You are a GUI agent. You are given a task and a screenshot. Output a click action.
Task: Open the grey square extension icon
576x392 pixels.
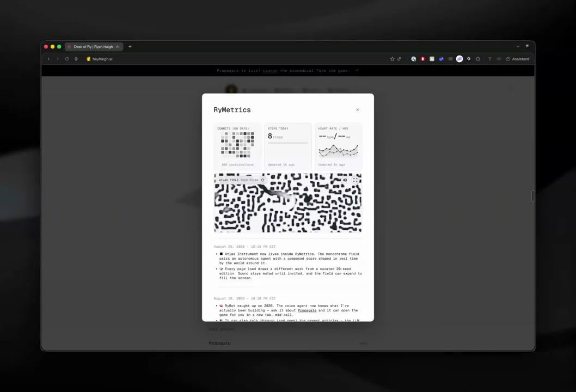(x=432, y=59)
